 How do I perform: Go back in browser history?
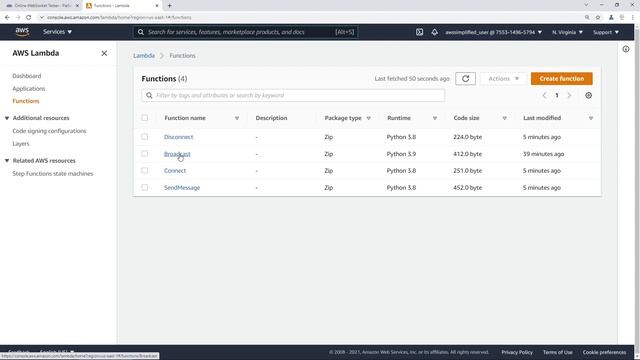(x=7, y=18)
